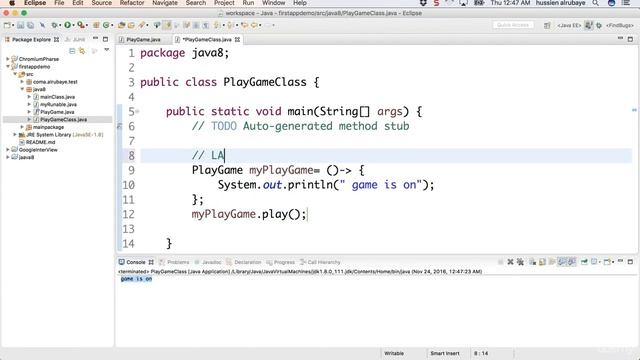The image size is (640, 360).
Task: Close the PlayGameClass.java editor tab
Action: coord(237,40)
